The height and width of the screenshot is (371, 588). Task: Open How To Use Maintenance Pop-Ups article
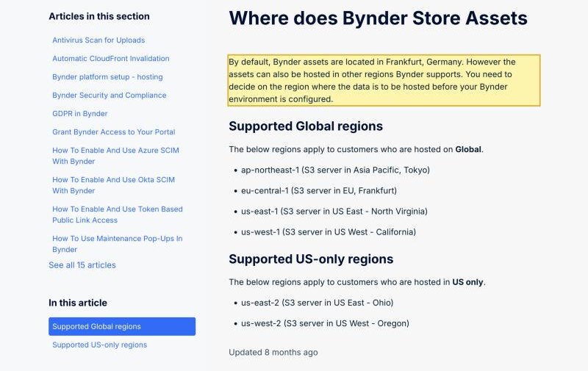(118, 244)
